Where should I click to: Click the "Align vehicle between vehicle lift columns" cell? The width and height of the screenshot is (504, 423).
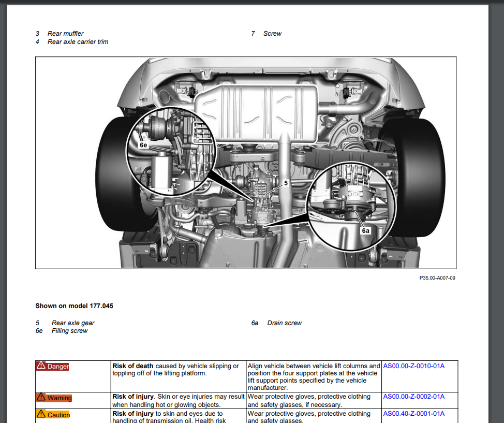(314, 376)
